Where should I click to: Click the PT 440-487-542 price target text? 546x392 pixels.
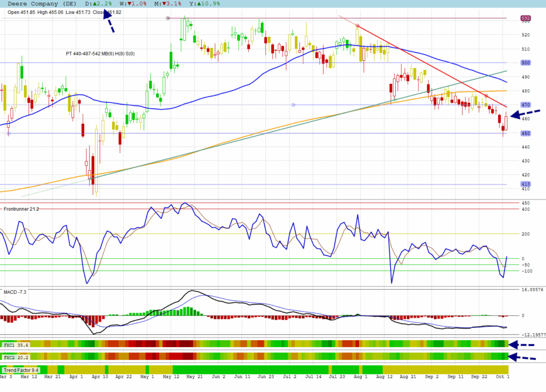click(101, 53)
